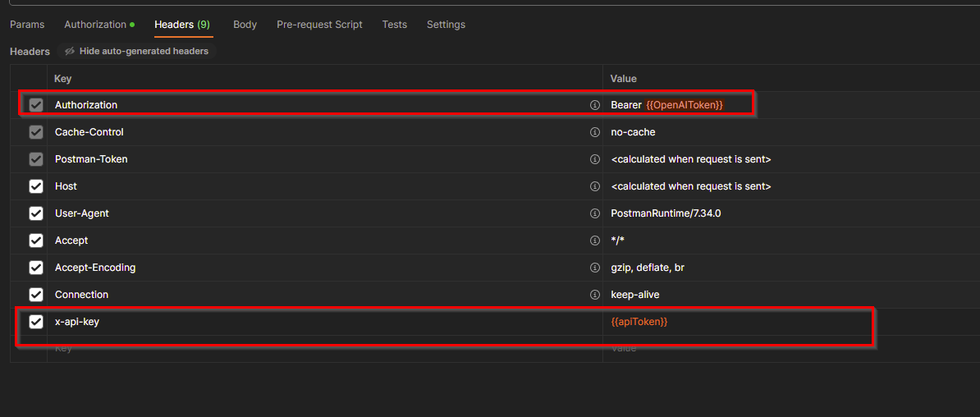
Task: Click info icon on Accept row
Action: 594,241
